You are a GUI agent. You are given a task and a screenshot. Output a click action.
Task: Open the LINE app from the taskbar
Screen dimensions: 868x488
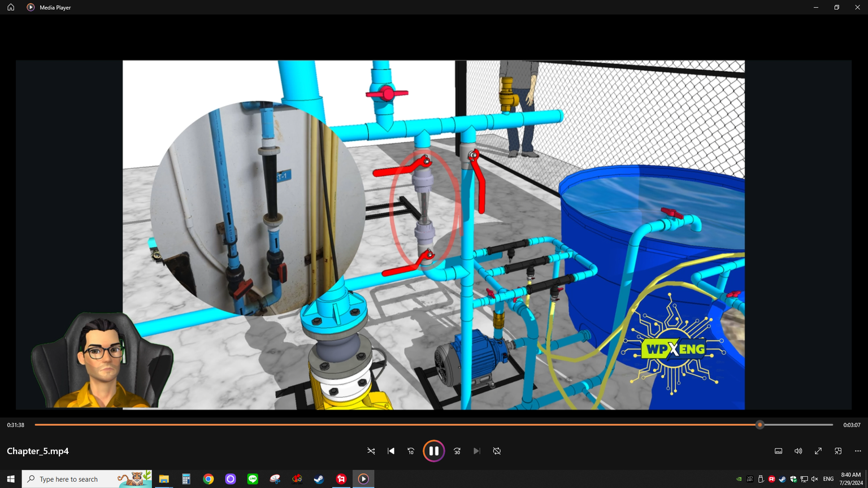point(253,479)
